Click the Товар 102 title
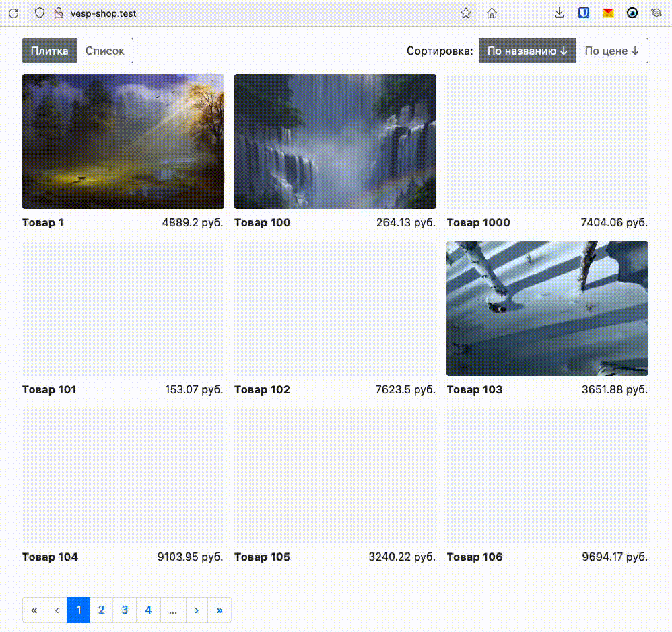Viewport: 672px width, 632px height. (x=263, y=389)
